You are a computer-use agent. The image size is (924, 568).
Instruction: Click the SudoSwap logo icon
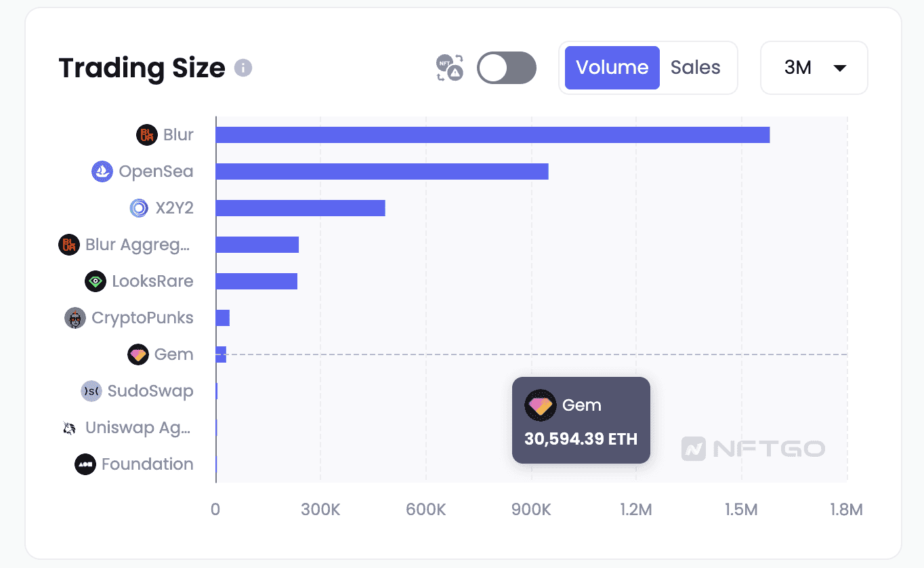[91, 391]
